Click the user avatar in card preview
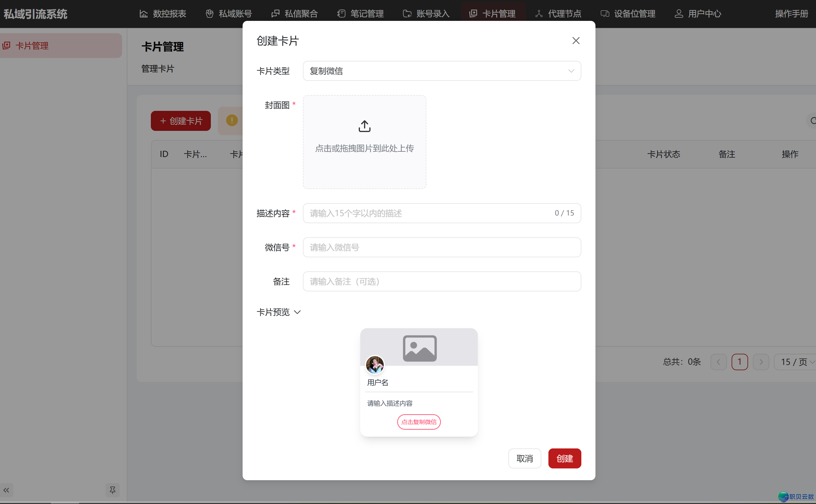 [x=375, y=365]
